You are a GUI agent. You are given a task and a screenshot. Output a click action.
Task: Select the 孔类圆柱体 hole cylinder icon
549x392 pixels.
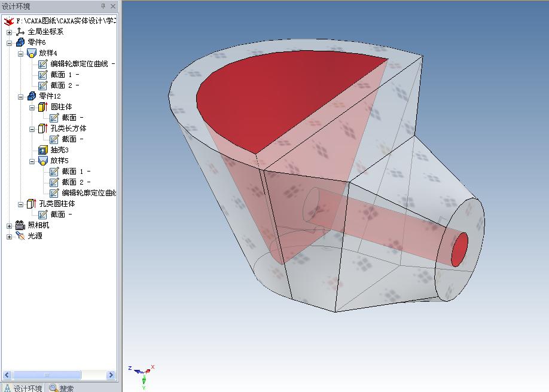[31, 204]
